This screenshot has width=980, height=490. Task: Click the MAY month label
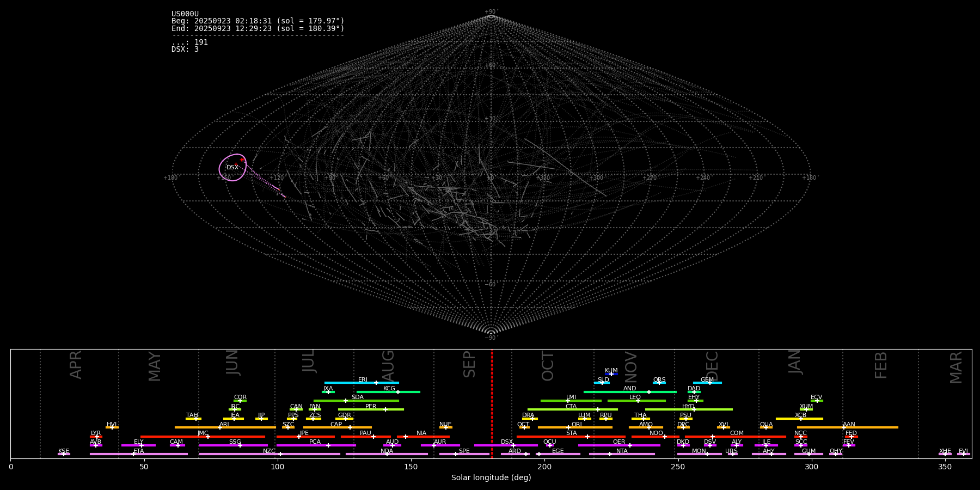tap(155, 366)
